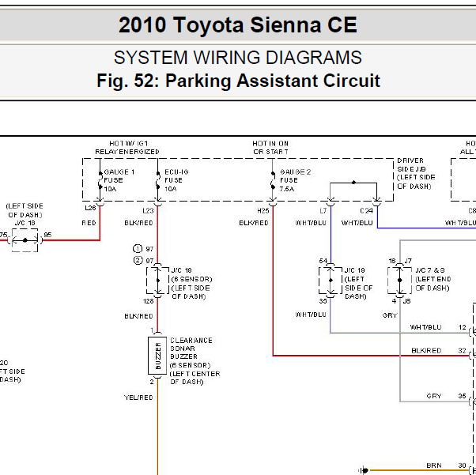476x475 pixels.
Task: Click the "HOT W/ IG1 RELAY ENERGIZED" label
Action: (127, 148)
